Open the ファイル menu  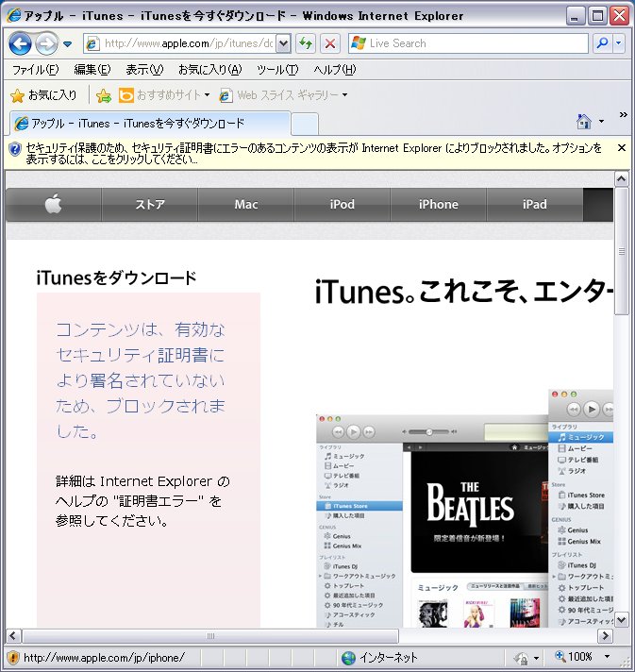[x=35, y=70]
